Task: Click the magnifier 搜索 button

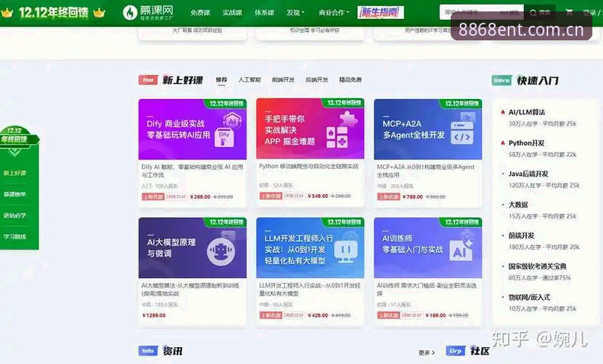Action: (540, 13)
